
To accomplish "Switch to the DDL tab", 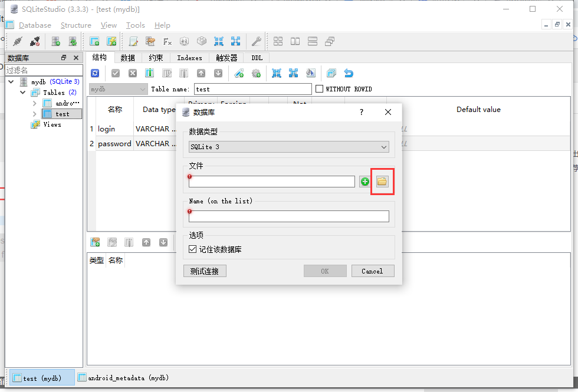I will (257, 58).
